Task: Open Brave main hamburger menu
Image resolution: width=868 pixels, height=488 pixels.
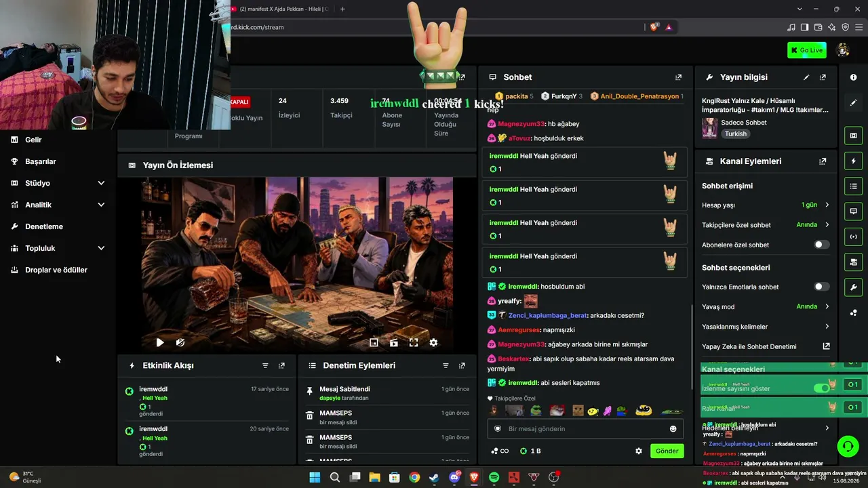Action: tap(859, 27)
